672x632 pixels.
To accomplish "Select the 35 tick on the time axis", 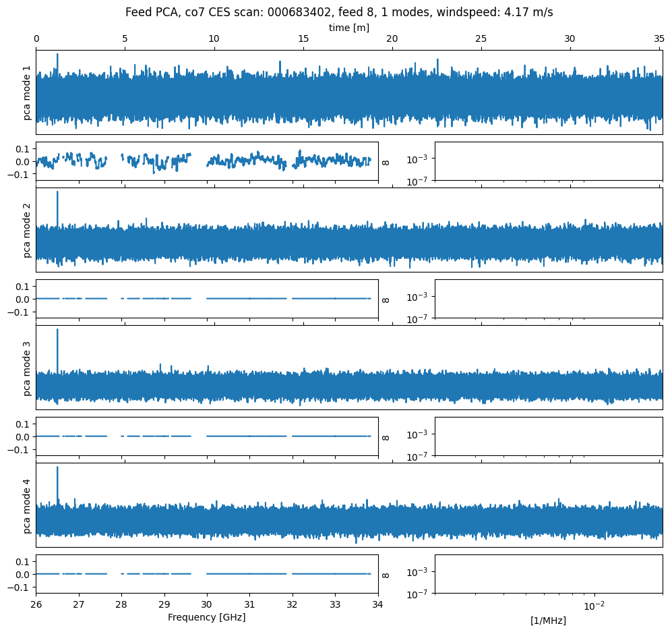I will (659, 39).
